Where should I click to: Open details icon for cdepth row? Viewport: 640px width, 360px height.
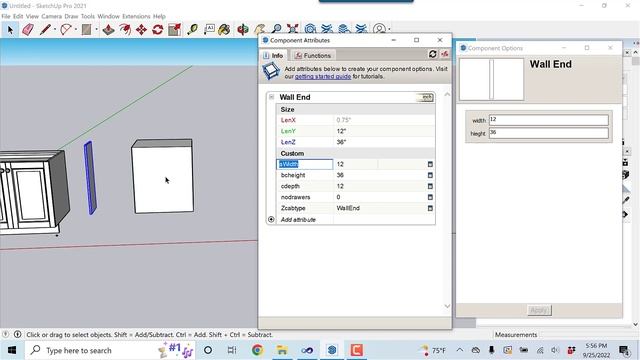point(430,186)
